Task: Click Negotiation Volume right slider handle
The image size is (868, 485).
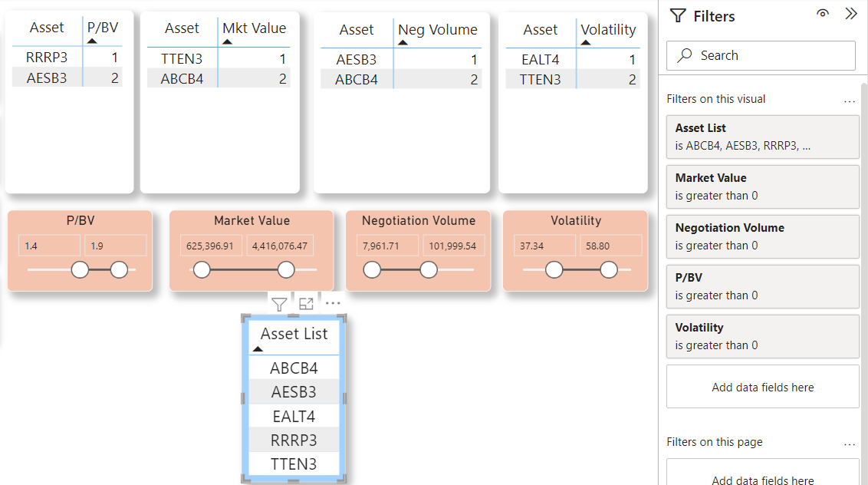Action: pyautogui.click(x=429, y=270)
